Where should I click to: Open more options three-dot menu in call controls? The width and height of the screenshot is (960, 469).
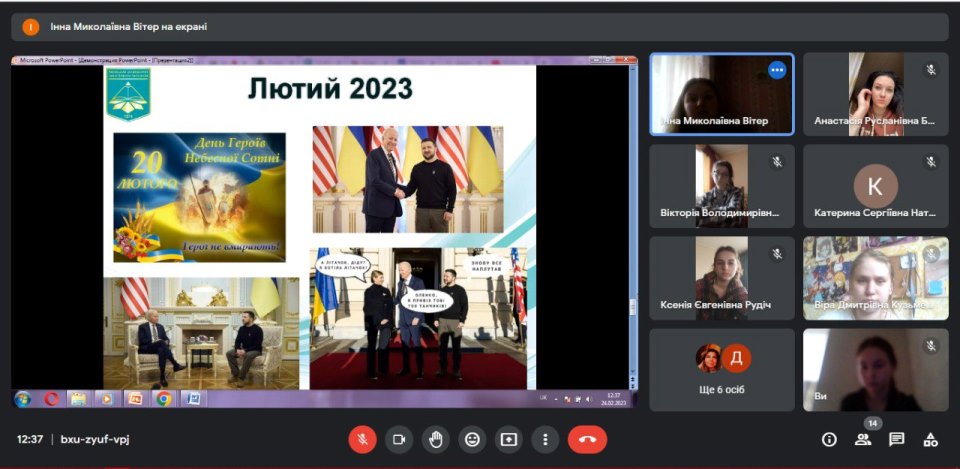[x=545, y=440]
